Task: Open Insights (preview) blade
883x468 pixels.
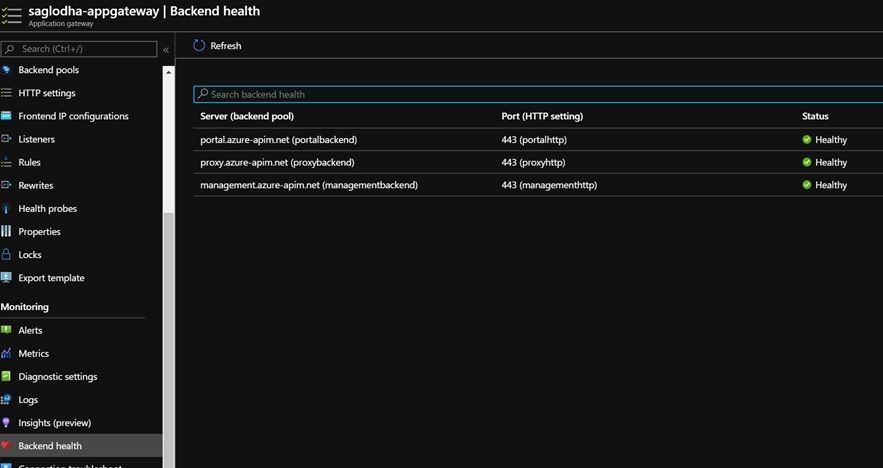Action: coord(81,422)
